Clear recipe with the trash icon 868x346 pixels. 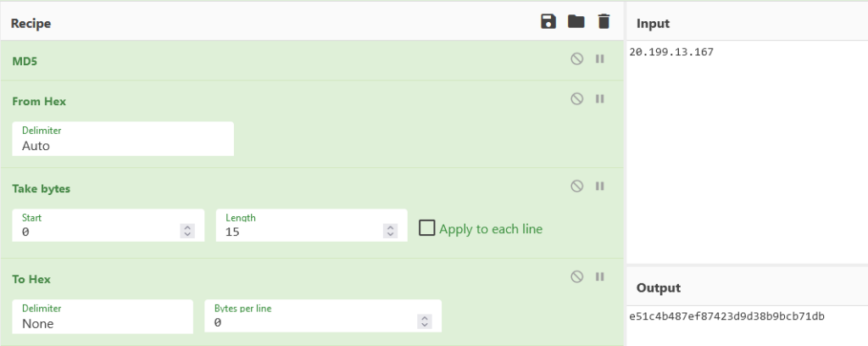(x=604, y=22)
